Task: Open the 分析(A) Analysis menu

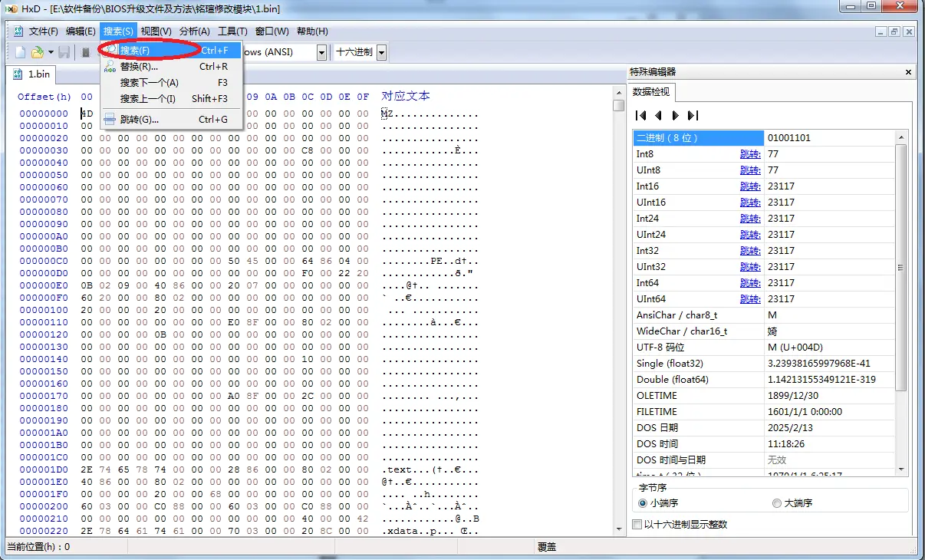Action: 194,31
